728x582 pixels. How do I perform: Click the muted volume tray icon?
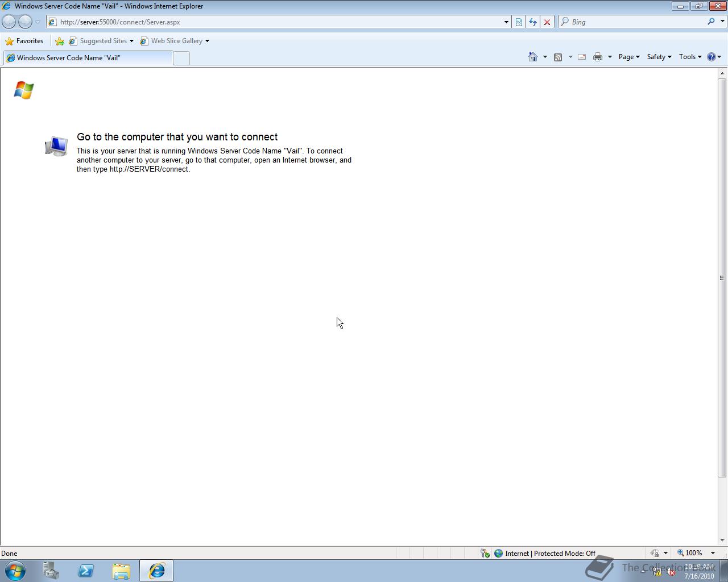tap(671, 572)
